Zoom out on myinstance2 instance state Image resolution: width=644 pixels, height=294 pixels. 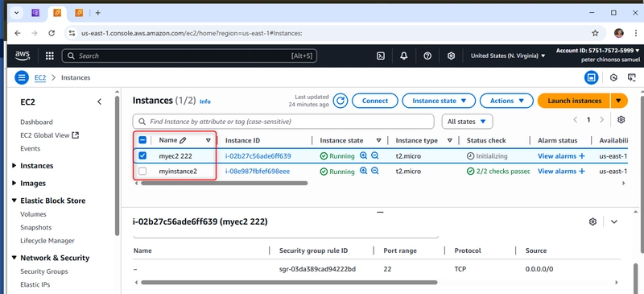tap(374, 171)
